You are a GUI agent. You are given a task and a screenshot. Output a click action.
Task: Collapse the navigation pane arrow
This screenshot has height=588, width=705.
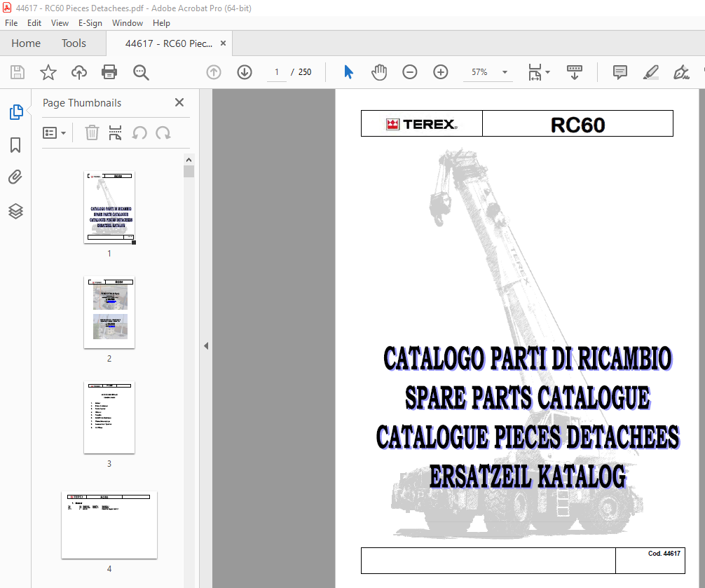tap(206, 346)
